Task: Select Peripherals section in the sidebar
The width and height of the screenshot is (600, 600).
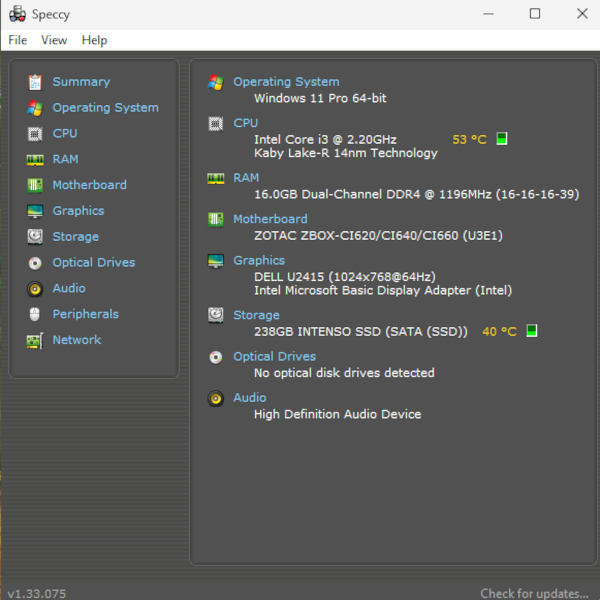Action: coord(85,314)
